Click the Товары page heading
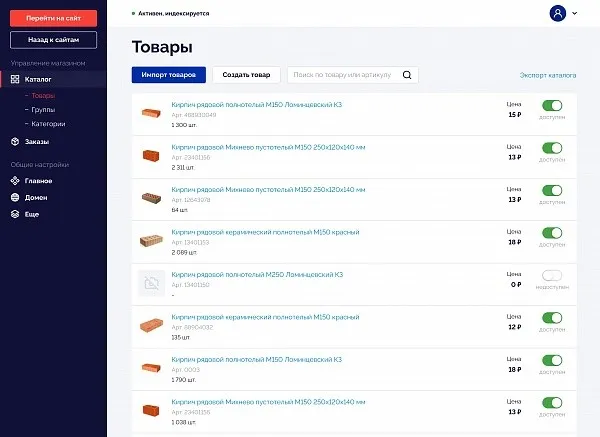This screenshot has height=437, width=600. [162, 47]
